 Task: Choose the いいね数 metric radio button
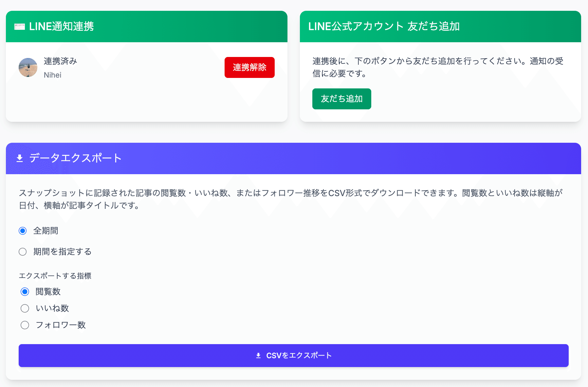point(25,308)
